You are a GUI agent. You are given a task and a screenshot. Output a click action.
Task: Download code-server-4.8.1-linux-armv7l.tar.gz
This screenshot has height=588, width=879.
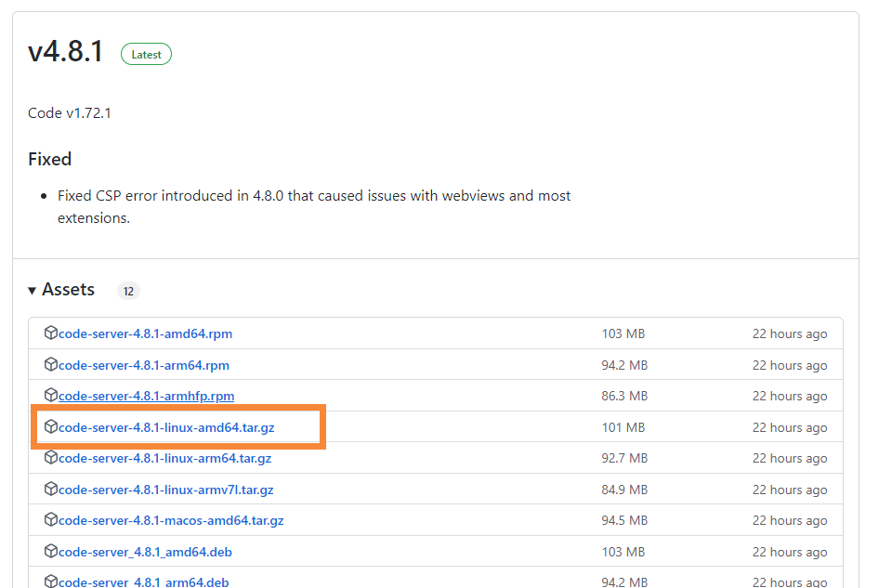(x=165, y=490)
